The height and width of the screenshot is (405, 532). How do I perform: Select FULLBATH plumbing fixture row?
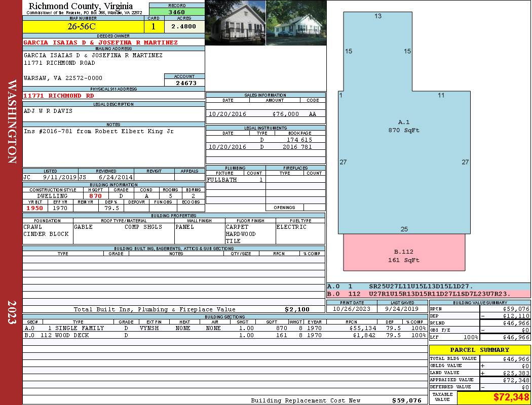[236, 180]
